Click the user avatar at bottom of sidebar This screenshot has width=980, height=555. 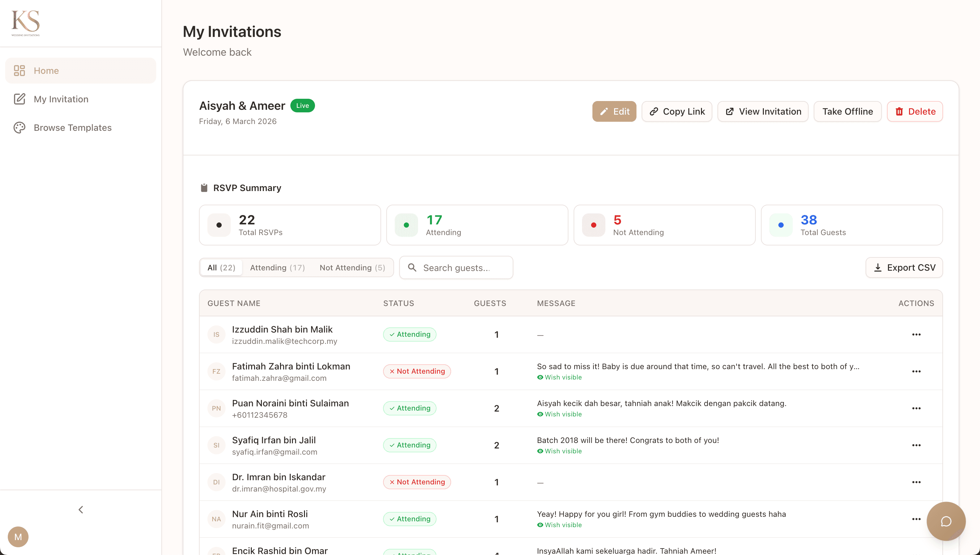(18, 537)
